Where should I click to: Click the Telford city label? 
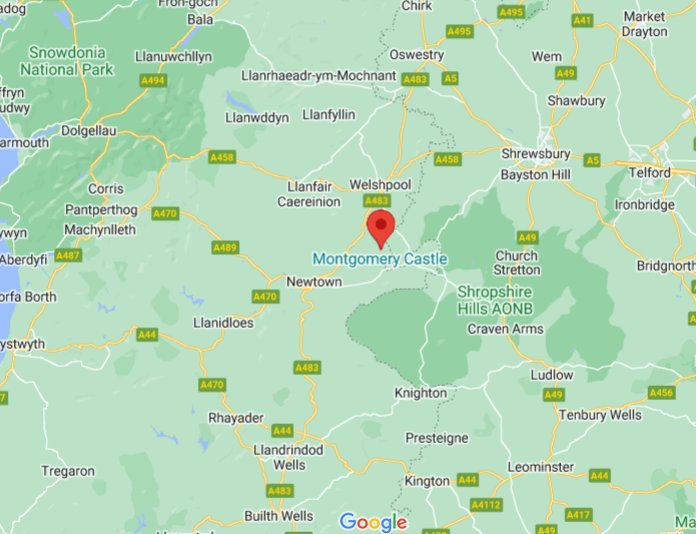point(649,172)
